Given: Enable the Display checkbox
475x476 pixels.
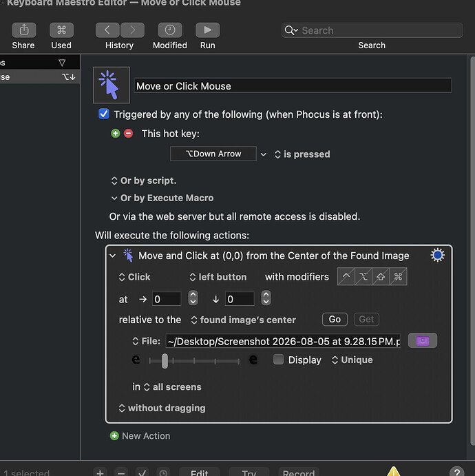Looking at the screenshot, I should (278, 360).
